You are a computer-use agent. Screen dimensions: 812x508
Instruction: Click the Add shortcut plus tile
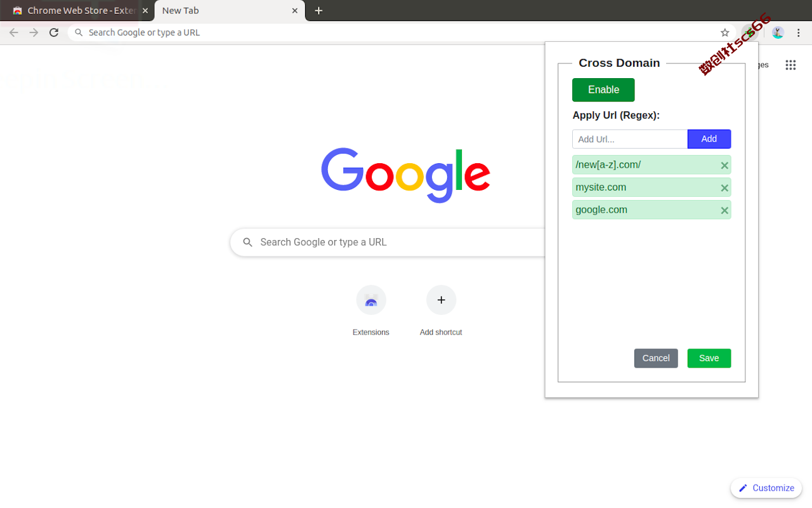(441, 311)
